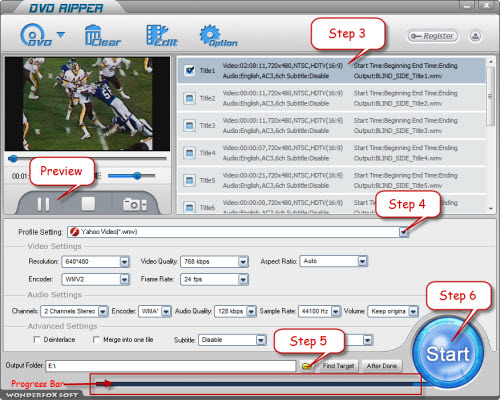Open the Resolution 640*480 dropdown
Viewport: 500px width, 400px height.
(x=124, y=262)
